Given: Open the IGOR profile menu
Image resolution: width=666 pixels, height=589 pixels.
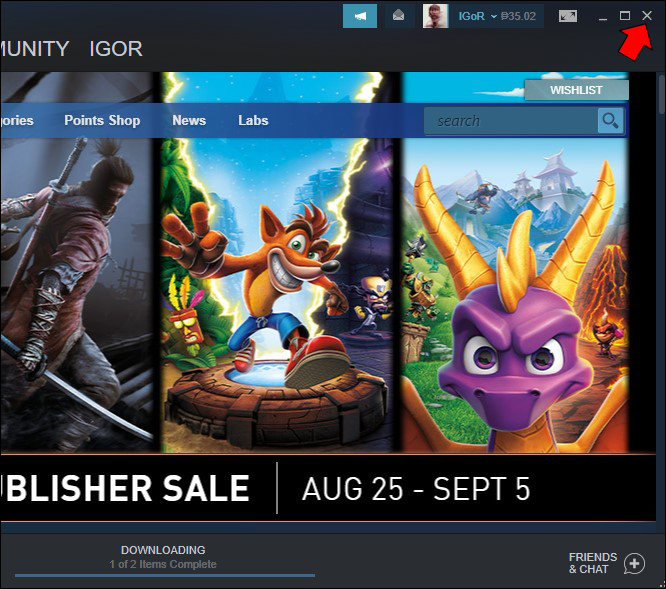Looking at the screenshot, I should pos(116,49).
